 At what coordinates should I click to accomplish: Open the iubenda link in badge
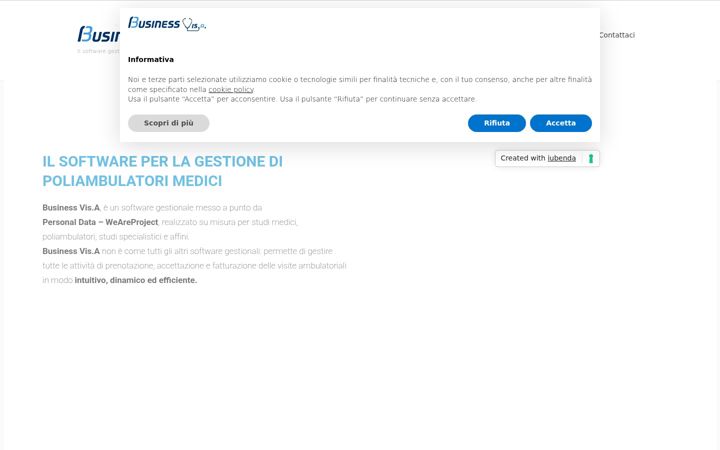point(561,158)
